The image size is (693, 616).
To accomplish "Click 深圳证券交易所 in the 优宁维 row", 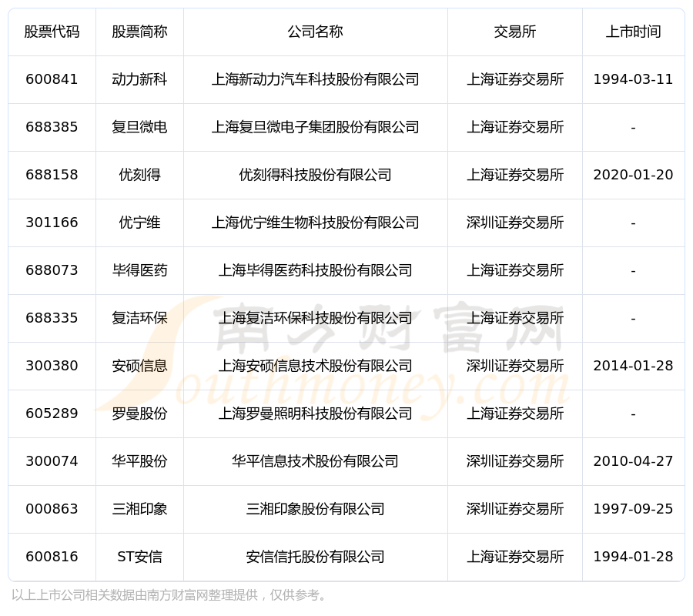I will [515, 223].
